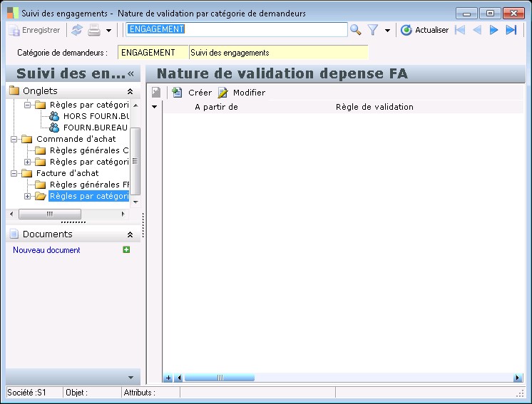The height and width of the screenshot is (404, 532).
Task: Collapse the Documents section
Action: pyautogui.click(x=130, y=234)
